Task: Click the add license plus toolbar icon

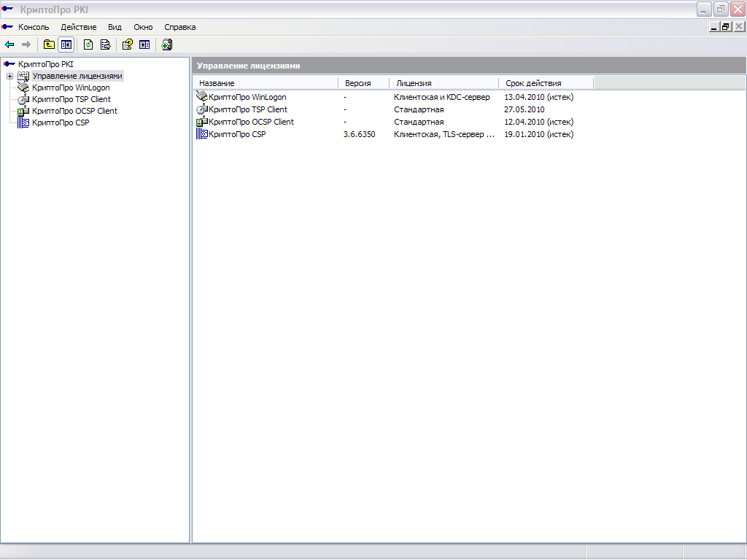Action: (x=167, y=44)
